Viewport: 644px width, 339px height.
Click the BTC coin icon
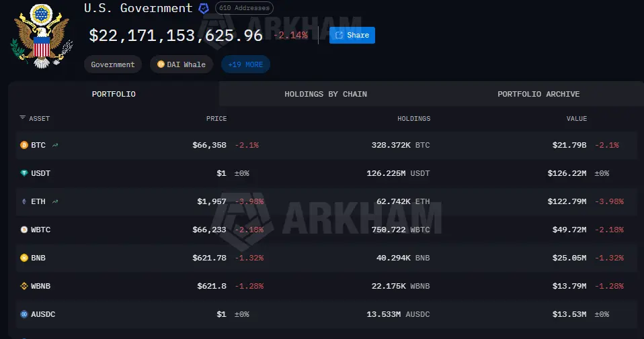click(24, 145)
